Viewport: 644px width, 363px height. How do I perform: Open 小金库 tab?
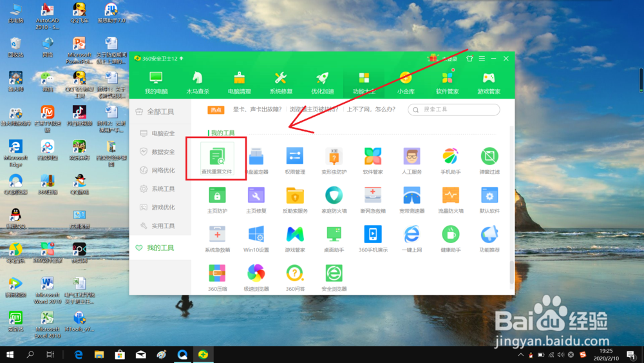click(x=405, y=83)
